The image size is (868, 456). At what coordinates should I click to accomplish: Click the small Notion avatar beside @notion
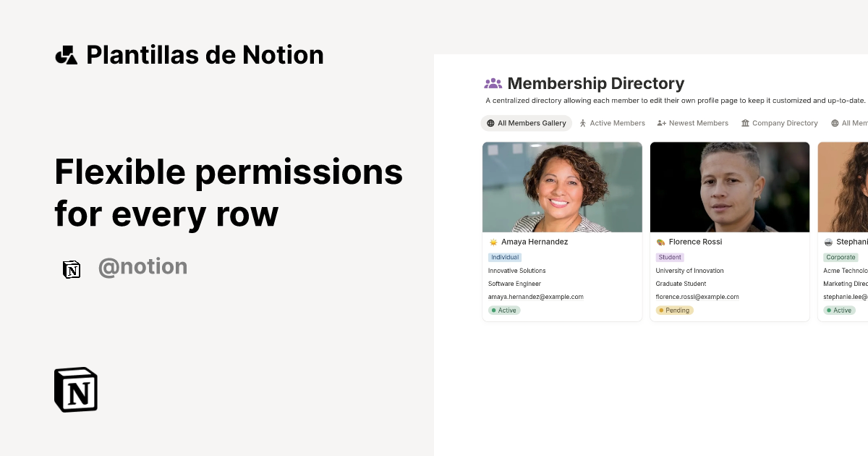coord(72,269)
